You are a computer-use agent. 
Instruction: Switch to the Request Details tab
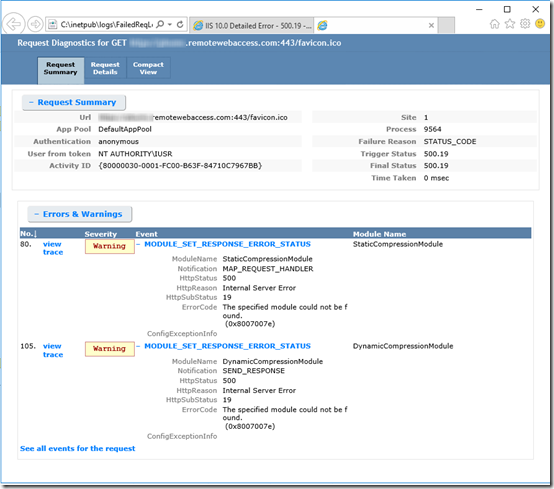(x=105, y=68)
